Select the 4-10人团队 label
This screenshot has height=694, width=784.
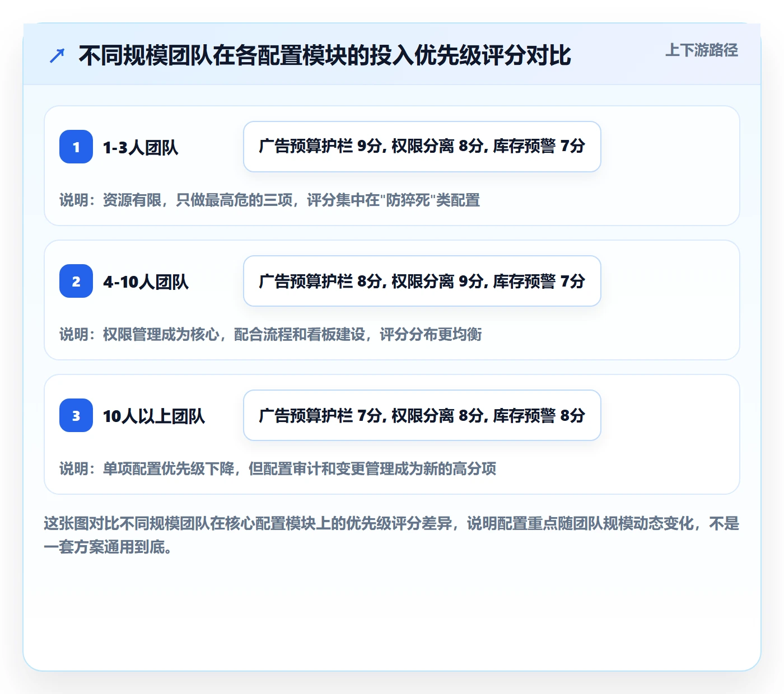pyautogui.click(x=146, y=282)
